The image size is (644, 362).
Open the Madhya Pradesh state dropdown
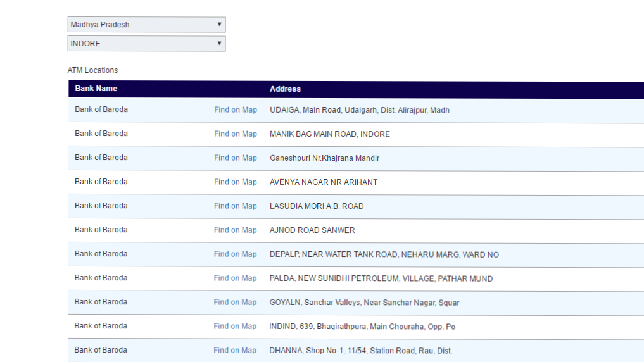147,25
